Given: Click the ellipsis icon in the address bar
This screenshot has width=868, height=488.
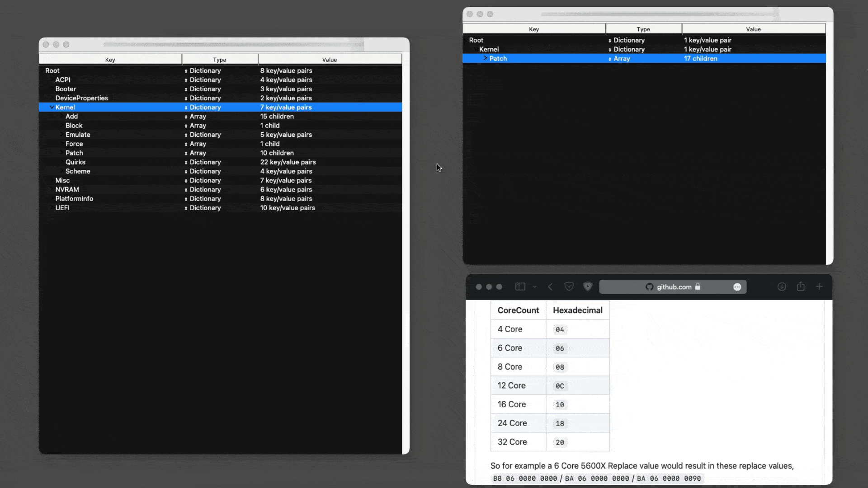Looking at the screenshot, I should [737, 287].
